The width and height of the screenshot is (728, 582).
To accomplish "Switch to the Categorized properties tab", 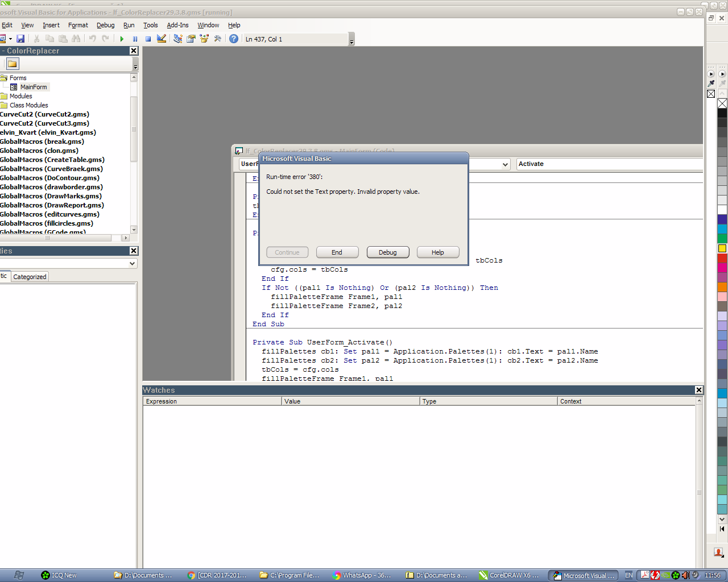I will (30, 277).
